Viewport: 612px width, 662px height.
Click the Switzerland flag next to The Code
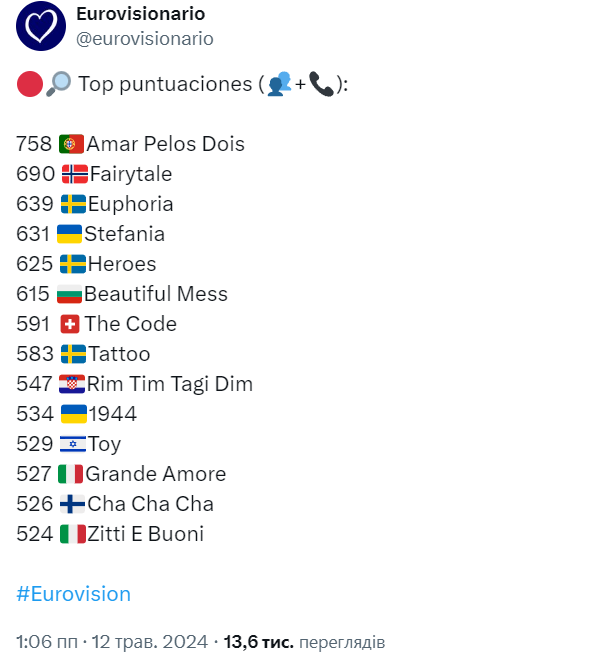[x=69, y=324]
